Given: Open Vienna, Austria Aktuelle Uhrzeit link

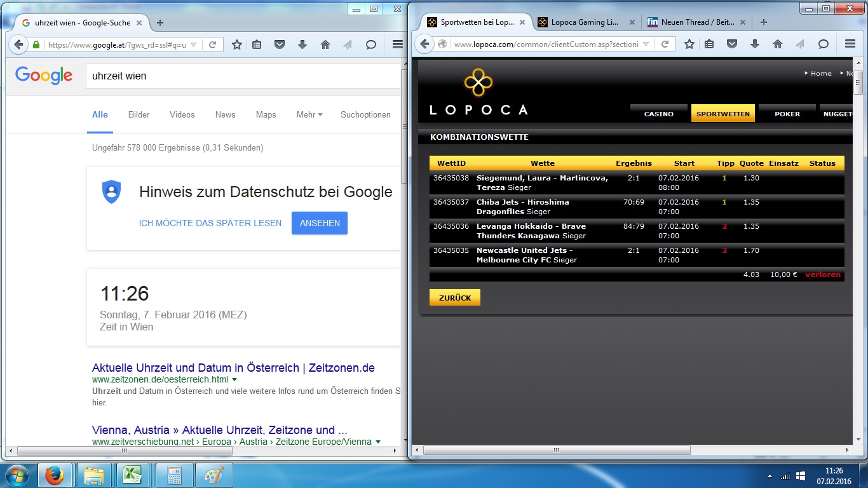Looking at the screenshot, I should pyautogui.click(x=219, y=430).
